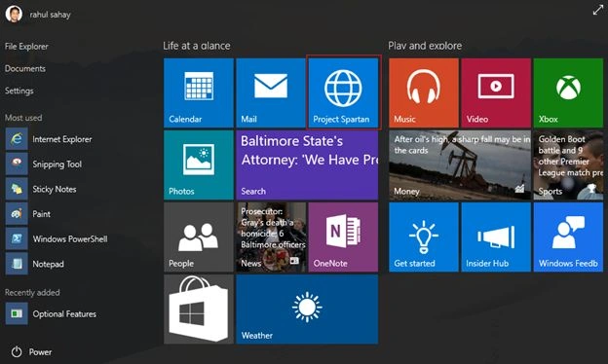Image resolution: width=608 pixels, height=364 pixels.
Task: Select the Snipping Tool text entry
Action: [57, 164]
